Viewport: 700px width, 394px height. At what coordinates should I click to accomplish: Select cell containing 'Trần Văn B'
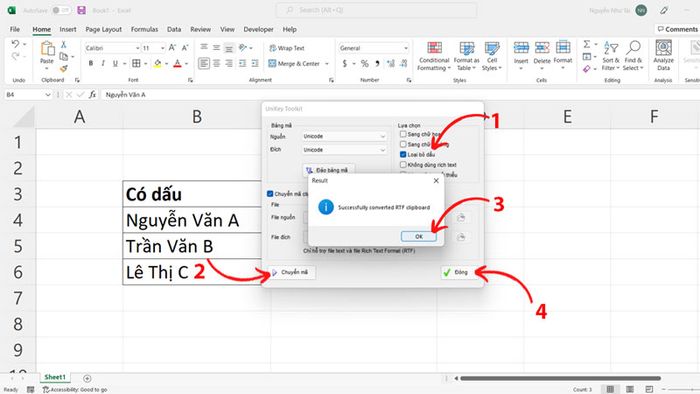pyautogui.click(x=192, y=246)
